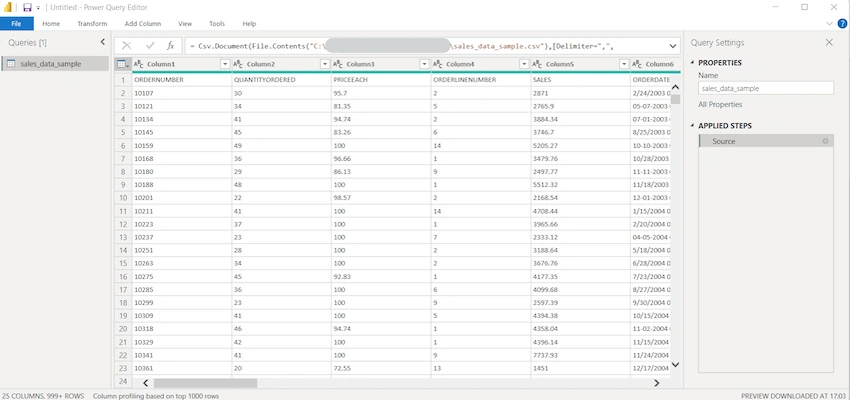Collapse the PROPERTIES section

tap(692, 63)
